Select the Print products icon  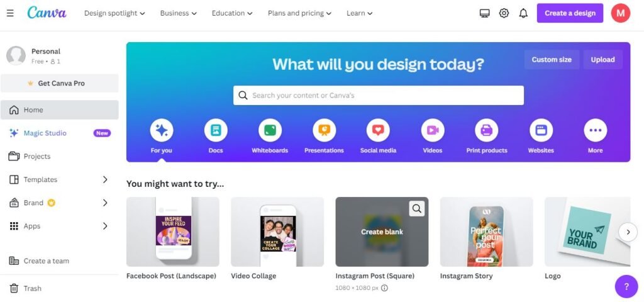[x=487, y=130]
